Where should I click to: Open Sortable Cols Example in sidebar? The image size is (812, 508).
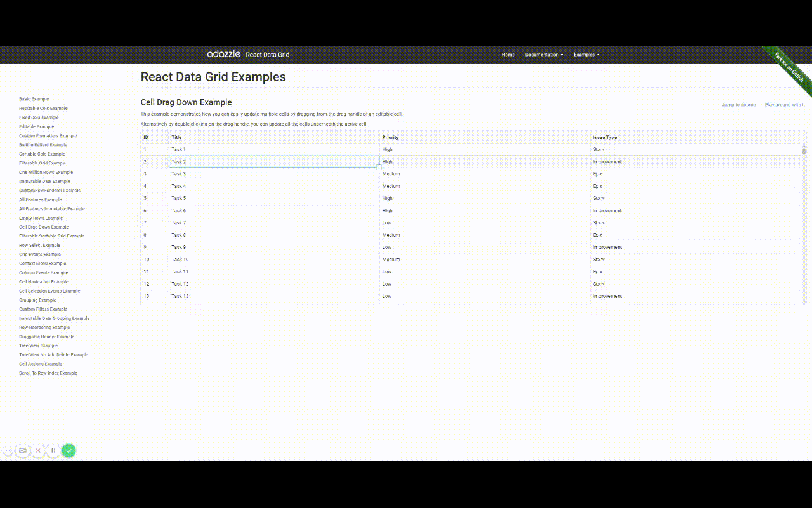point(42,154)
